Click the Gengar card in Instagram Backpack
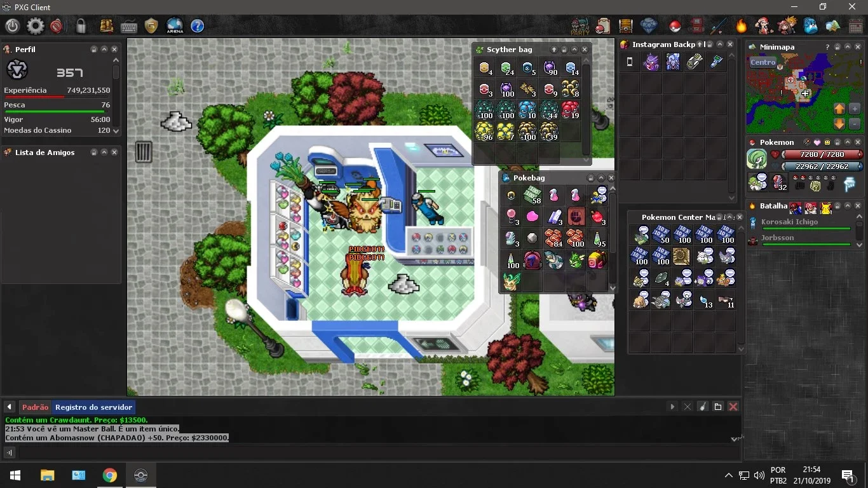The height and width of the screenshot is (488, 868). [x=651, y=62]
